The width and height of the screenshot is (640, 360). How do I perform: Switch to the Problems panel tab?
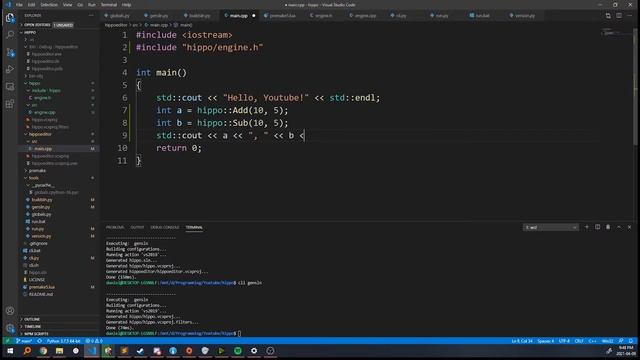pos(115,227)
